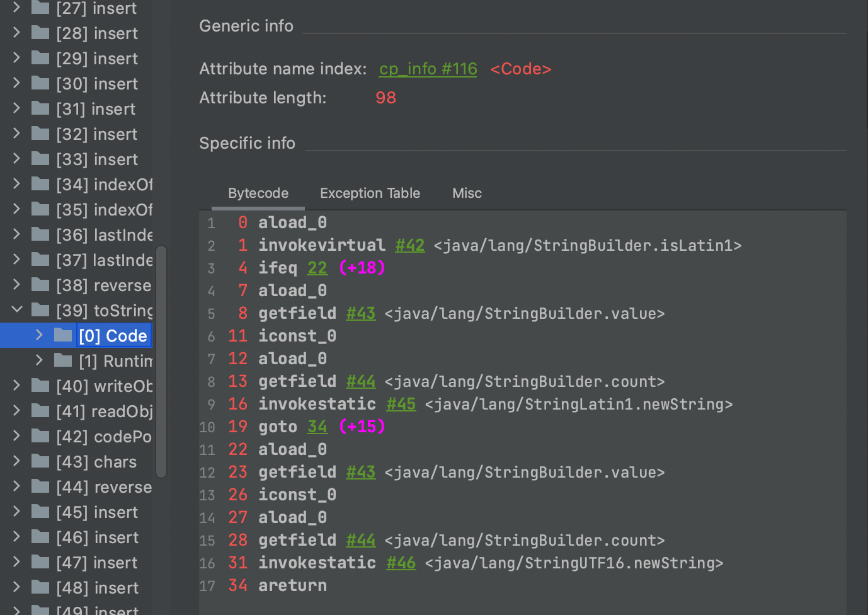
Task: Click the iconst_0 instruction at offset 11
Action: [297, 336]
